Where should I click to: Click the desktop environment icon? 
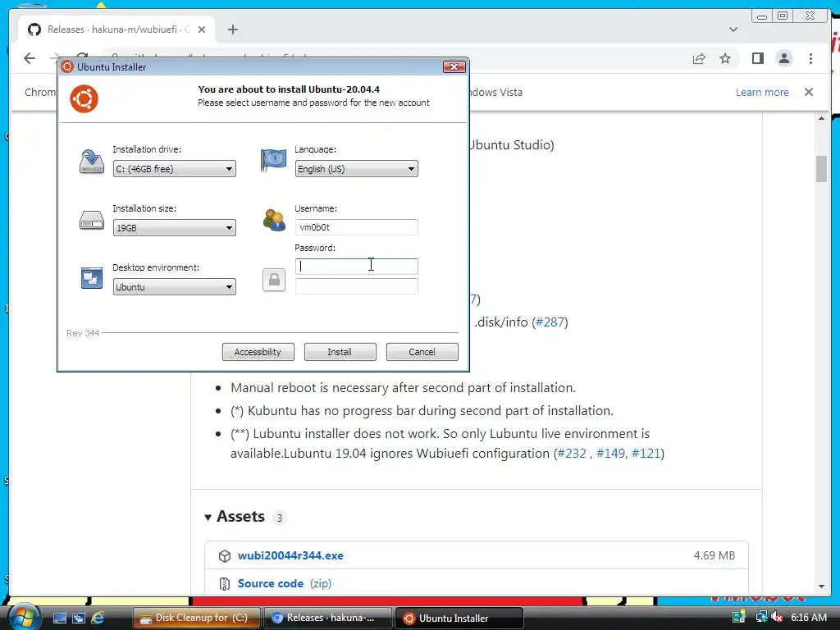point(92,278)
